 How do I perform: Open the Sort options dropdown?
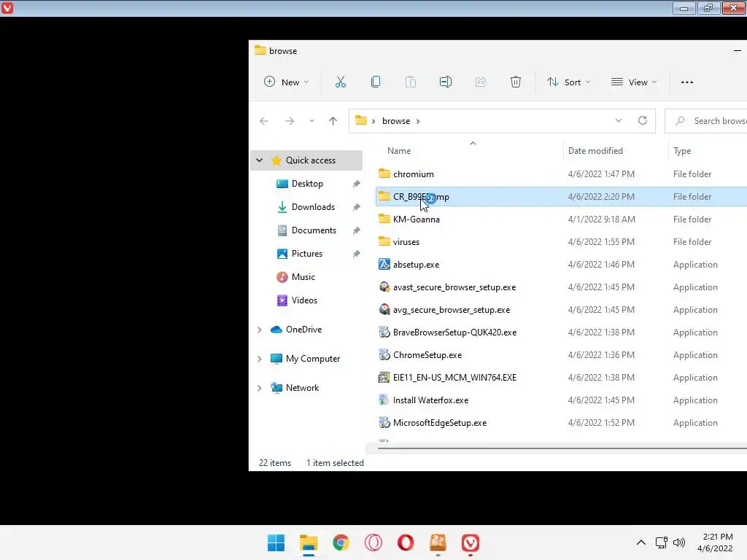pos(568,82)
